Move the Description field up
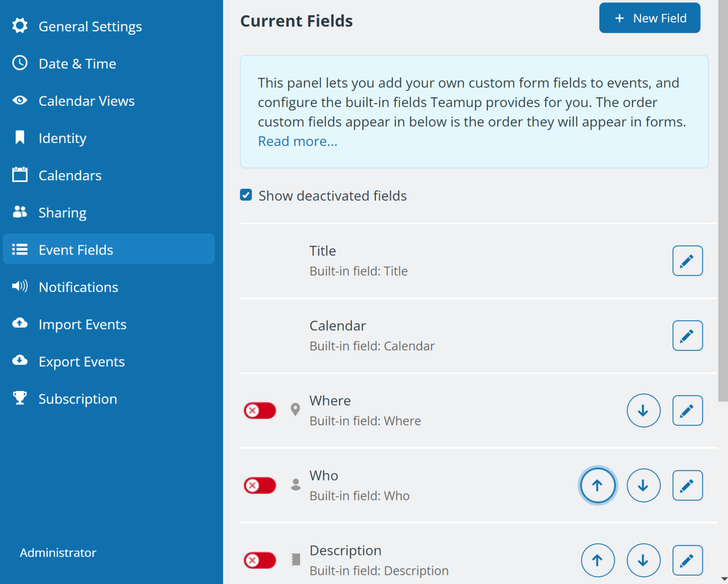The width and height of the screenshot is (728, 584). (x=597, y=560)
